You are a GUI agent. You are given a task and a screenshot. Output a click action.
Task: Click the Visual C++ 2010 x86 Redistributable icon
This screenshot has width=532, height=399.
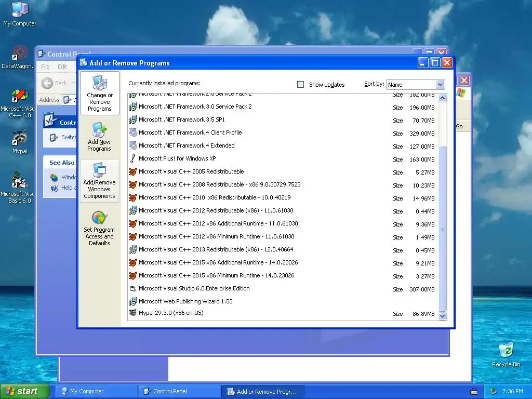pos(133,197)
